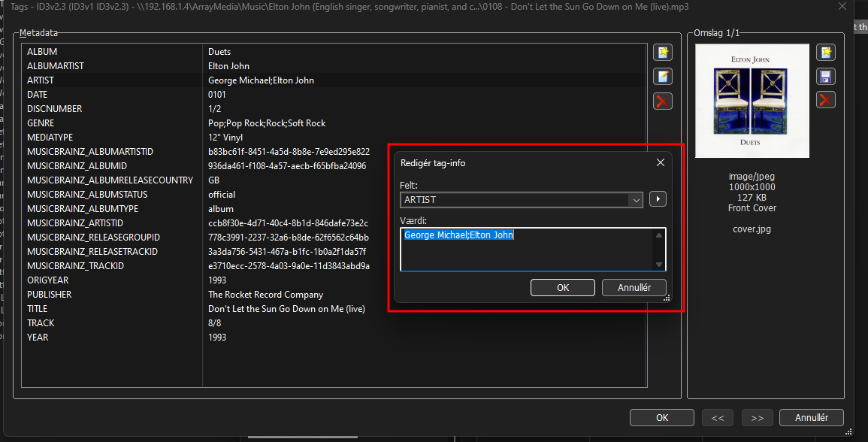Select the GENRE row
The image size is (868, 442).
point(334,123)
